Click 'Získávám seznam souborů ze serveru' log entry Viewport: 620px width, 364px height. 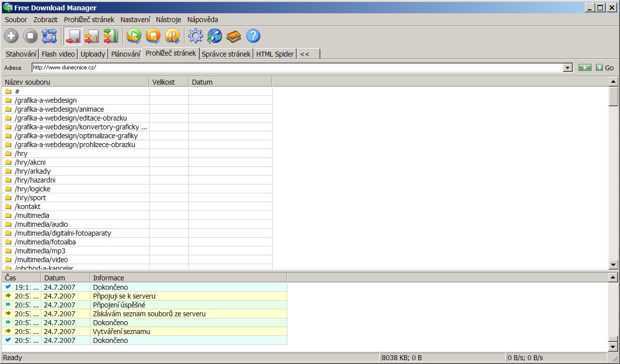145,314
